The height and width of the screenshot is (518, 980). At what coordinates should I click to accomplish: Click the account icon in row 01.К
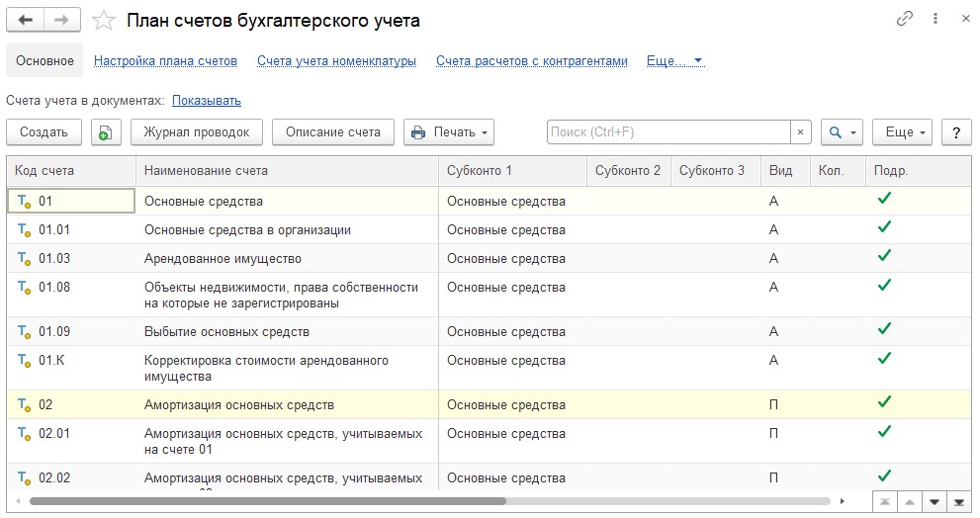point(25,361)
